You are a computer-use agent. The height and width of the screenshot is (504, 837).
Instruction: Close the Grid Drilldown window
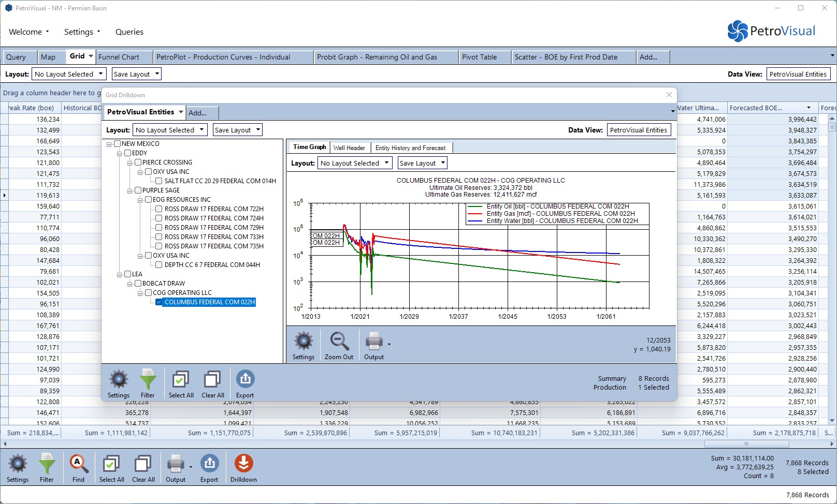(x=669, y=95)
